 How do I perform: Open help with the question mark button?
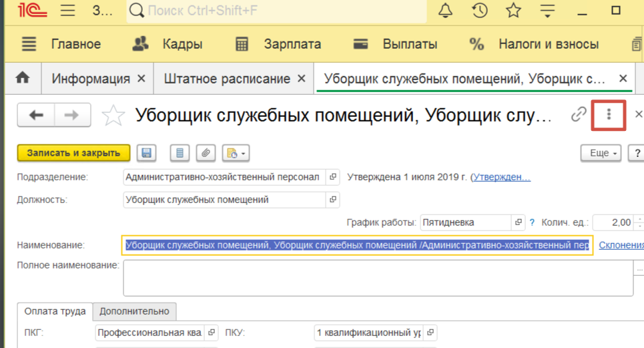(637, 153)
